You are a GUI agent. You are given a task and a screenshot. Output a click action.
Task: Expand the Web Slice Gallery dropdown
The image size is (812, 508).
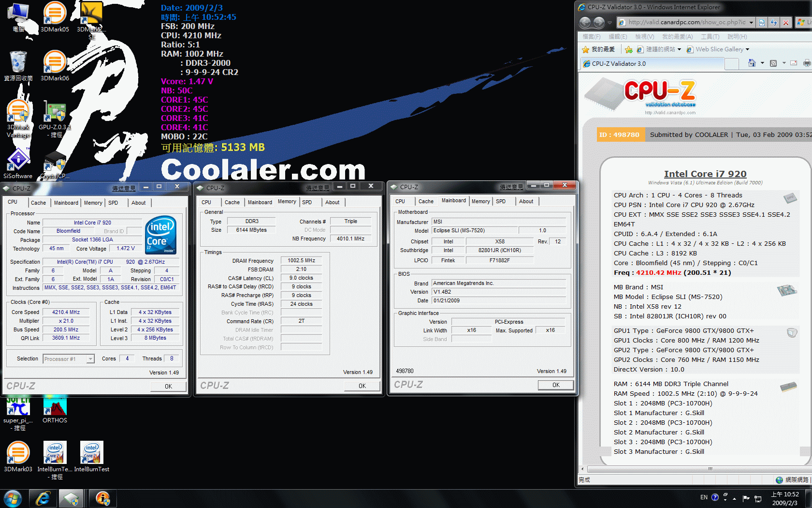[748, 49]
